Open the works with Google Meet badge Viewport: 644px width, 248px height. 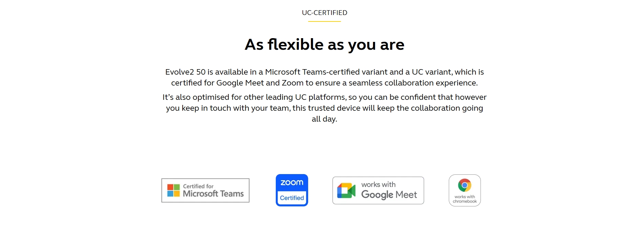click(378, 190)
